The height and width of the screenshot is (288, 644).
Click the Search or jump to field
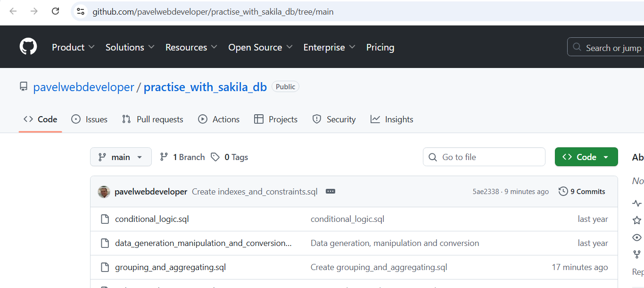(x=606, y=47)
